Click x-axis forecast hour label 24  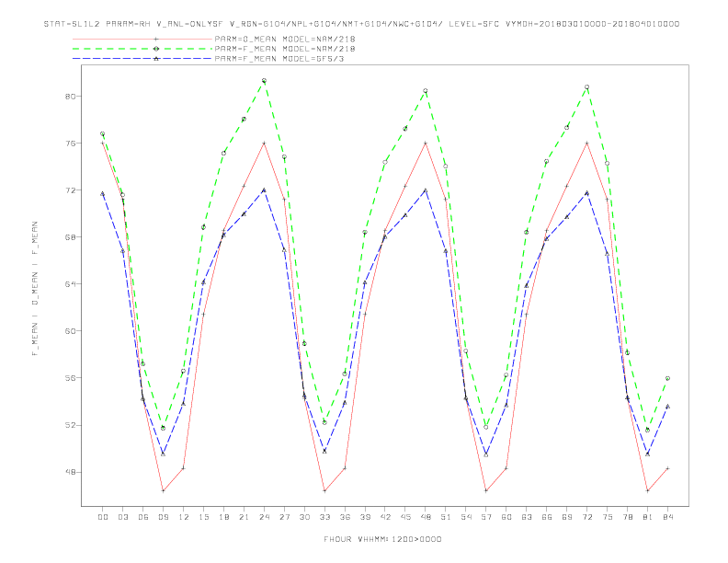coord(264,517)
